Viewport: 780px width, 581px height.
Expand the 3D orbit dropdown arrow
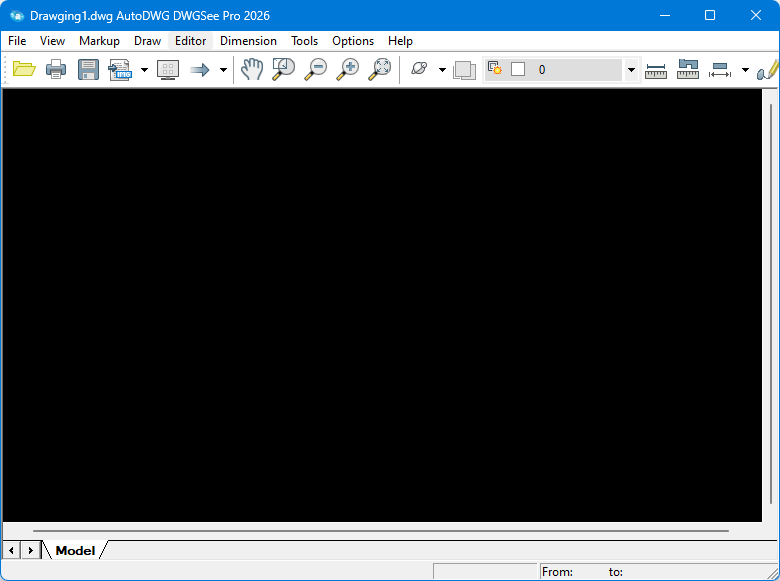point(442,70)
